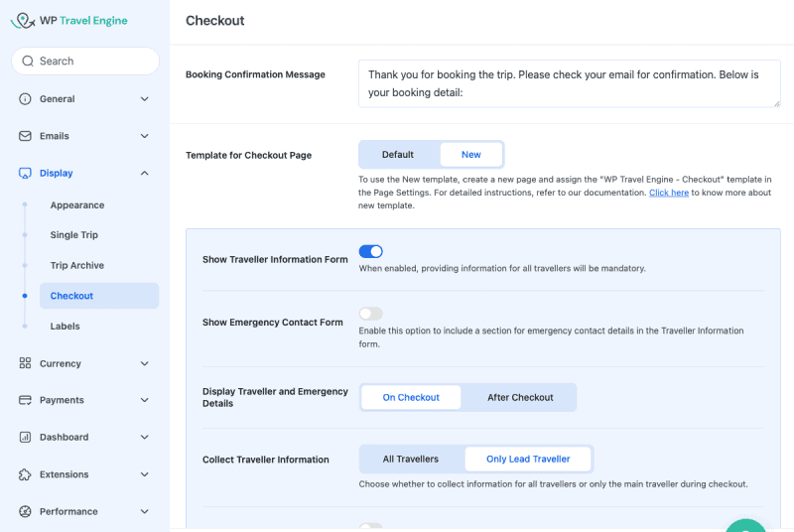The image size is (794, 532).
Task: Open the Checkout submenu item
Action: [x=99, y=296]
